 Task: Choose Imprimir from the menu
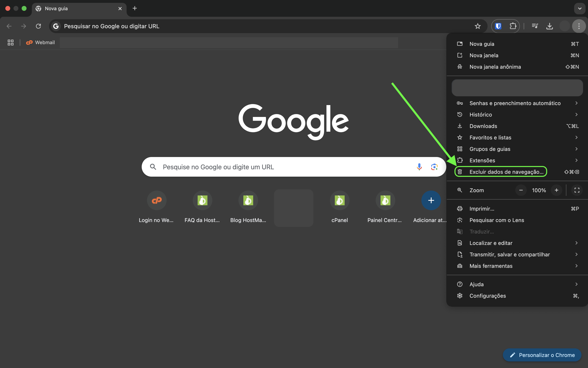coord(517,209)
